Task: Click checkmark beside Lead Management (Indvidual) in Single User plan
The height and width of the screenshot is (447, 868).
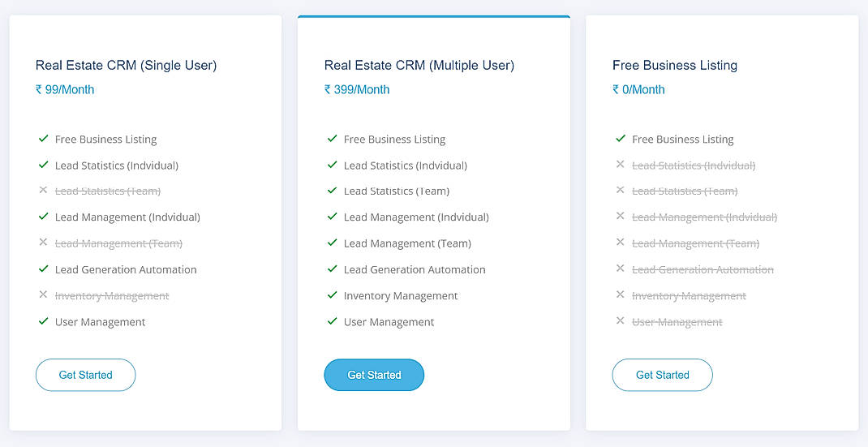Action: tap(44, 216)
